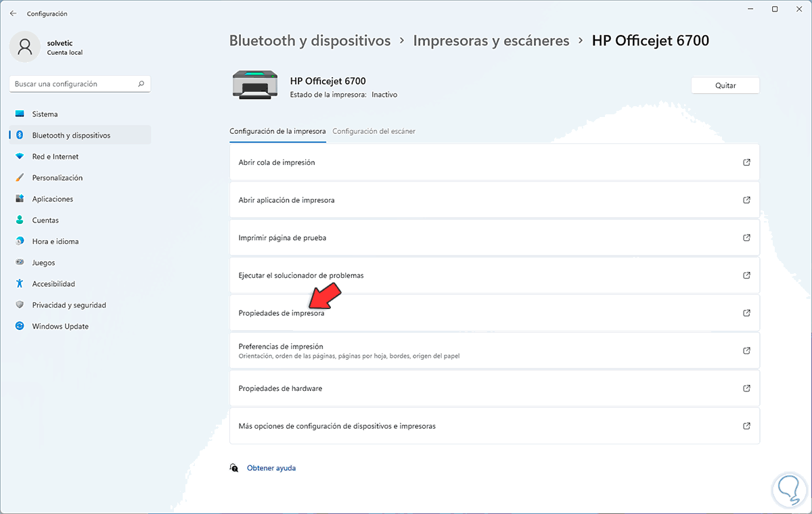Screen dimensions: 812x514
Task: Click the back arrow in the title bar
Action: pyautogui.click(x=13, y=14)
